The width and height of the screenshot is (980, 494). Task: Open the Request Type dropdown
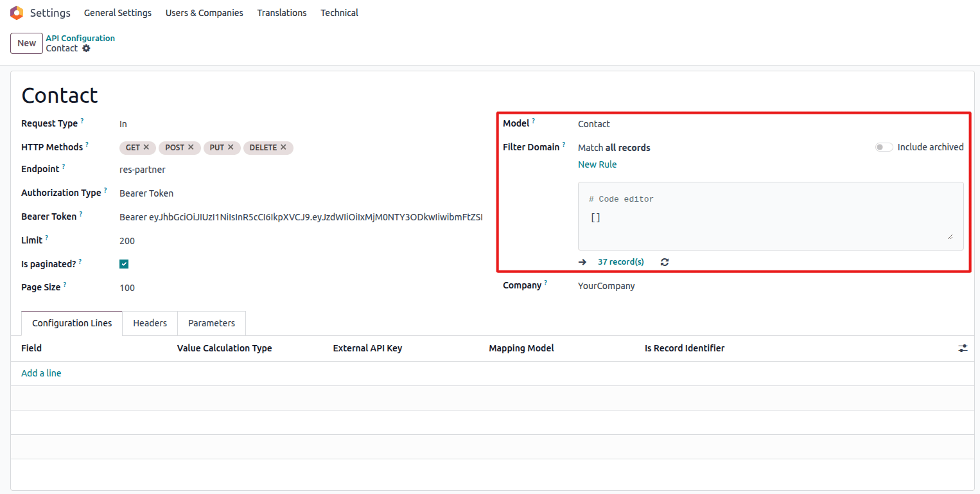click(257, 124)
